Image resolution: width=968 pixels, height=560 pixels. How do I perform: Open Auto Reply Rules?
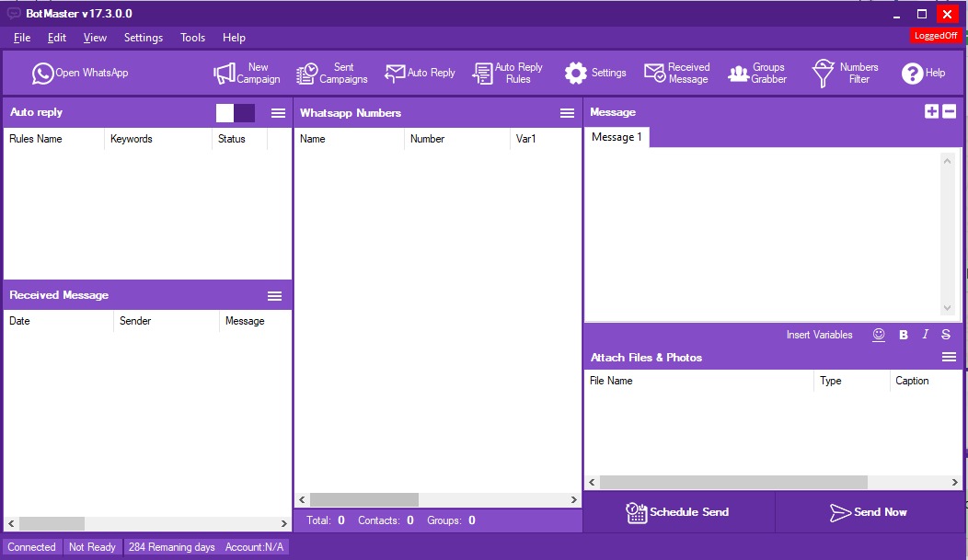click(507, 74)
